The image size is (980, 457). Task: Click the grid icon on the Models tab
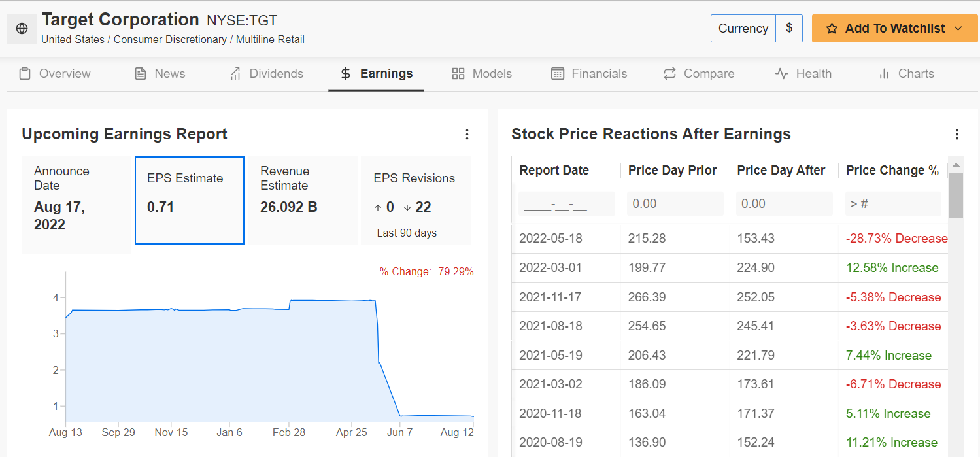[x=458, y=74]
